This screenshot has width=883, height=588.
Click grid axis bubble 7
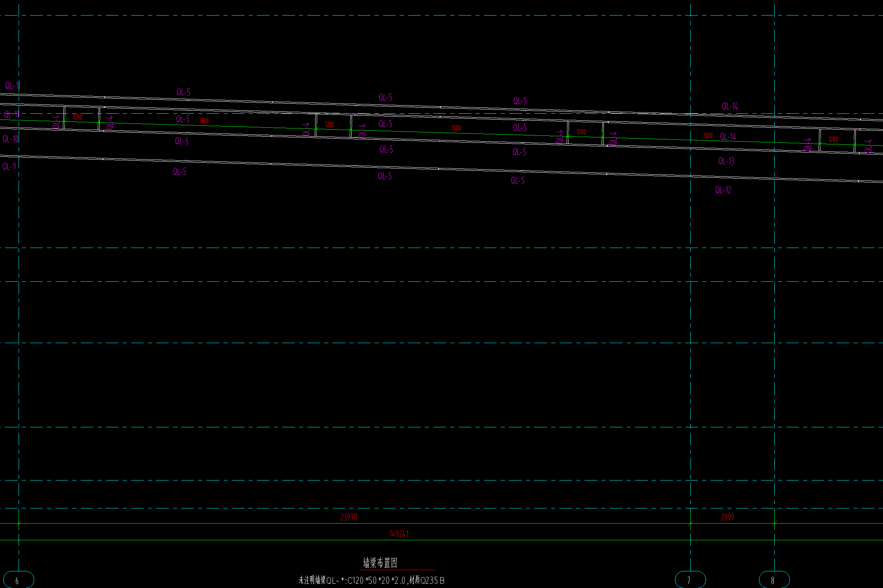(x=690, y=580)
